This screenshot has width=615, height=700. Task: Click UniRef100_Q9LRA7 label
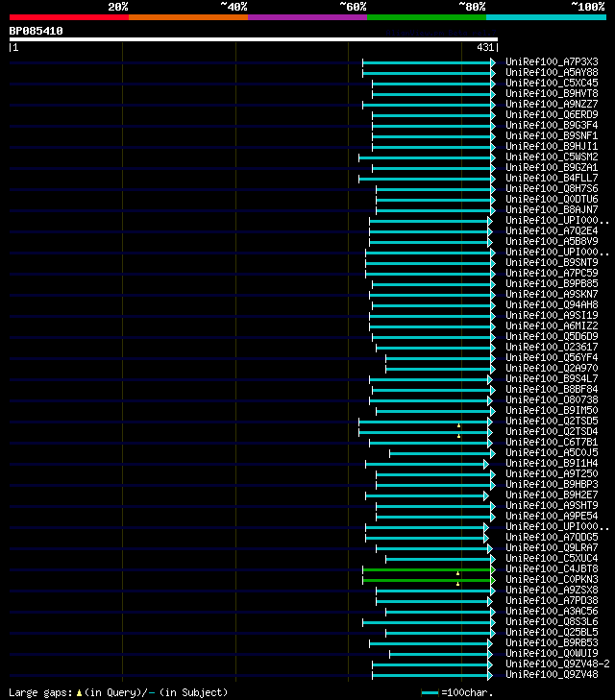click(x=552, y=547)
